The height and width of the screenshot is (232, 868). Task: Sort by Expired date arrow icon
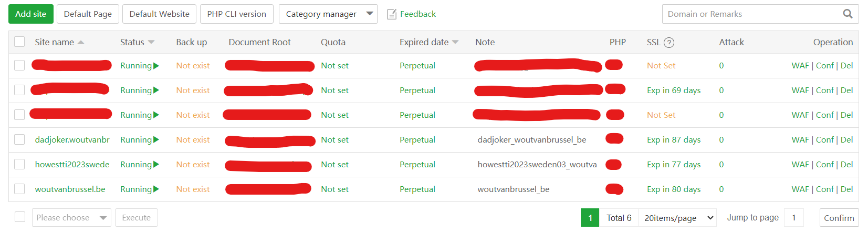pyautogui.click(x=455, y=43)
